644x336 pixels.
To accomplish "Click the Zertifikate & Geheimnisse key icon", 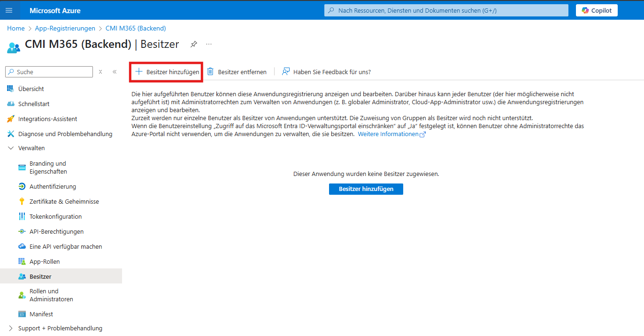I will (x=22, y=201).
